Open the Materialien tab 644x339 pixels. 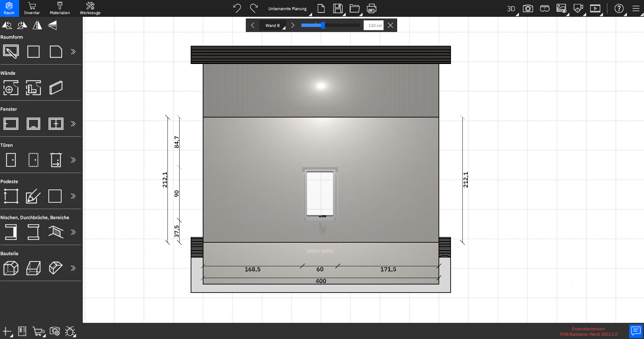[60, 8]
